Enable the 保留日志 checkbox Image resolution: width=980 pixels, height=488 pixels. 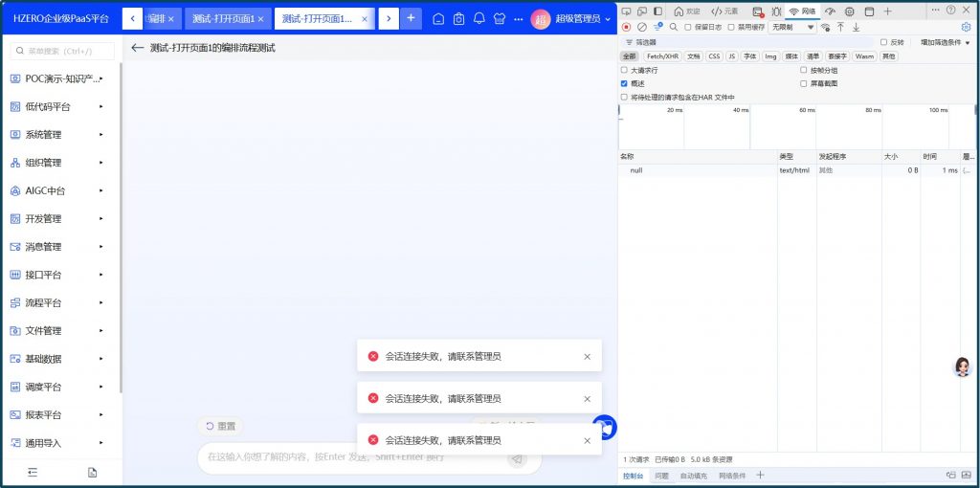[x=688, y=27]
